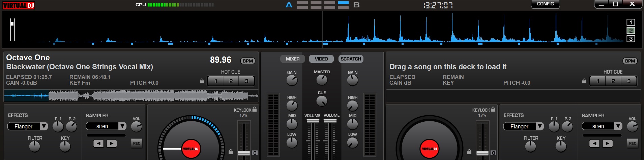Click the right channel MID EQ knob
The image size is (644, 160).
[x=352, y=124]
